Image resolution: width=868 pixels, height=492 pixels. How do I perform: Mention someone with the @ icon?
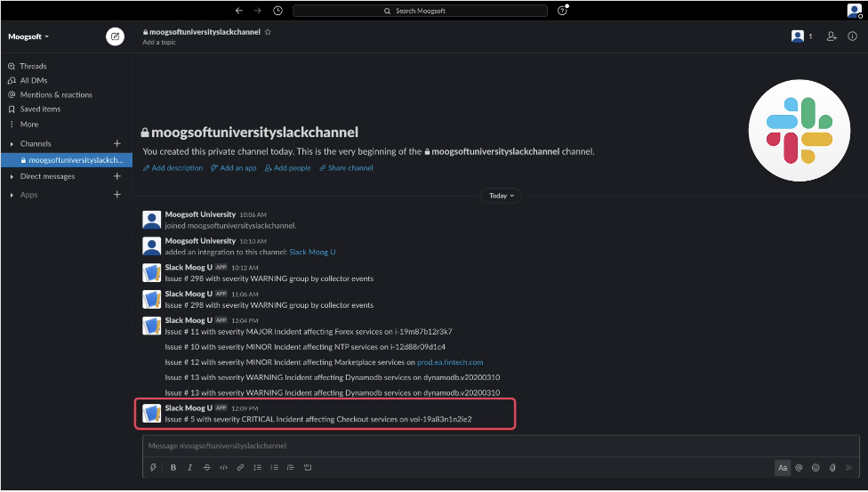[799, 468]
